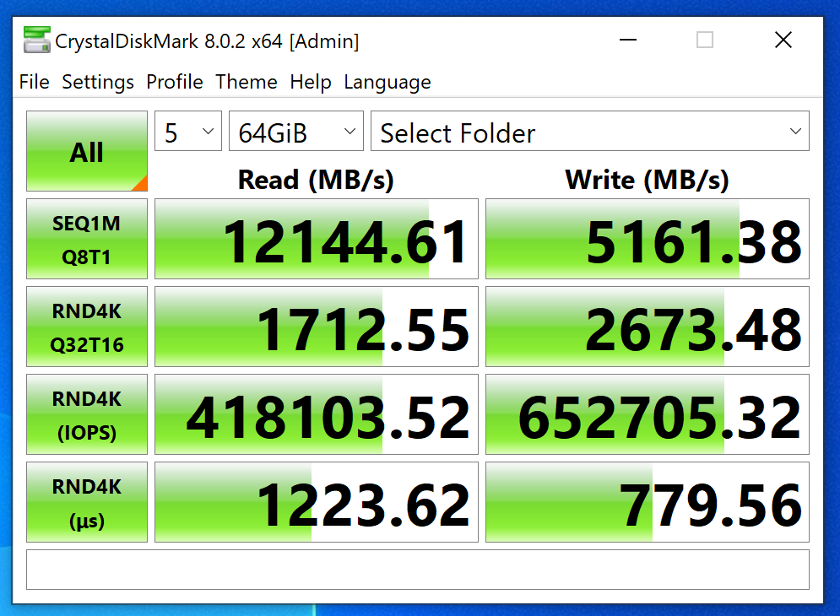Expand the Select Folder drive dropdown
The width and height of the screenshot is (840, 616).
[x=590, y=132]
